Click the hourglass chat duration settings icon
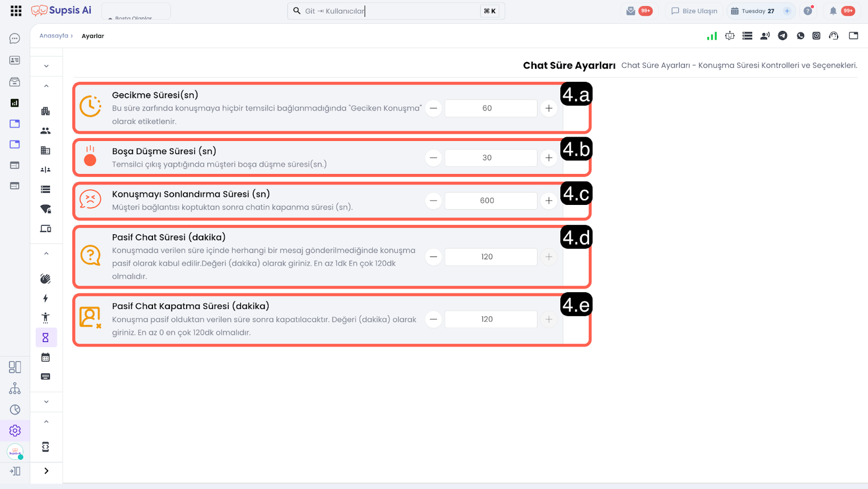This screenshot has width=868, height=489. click(46, 338)
